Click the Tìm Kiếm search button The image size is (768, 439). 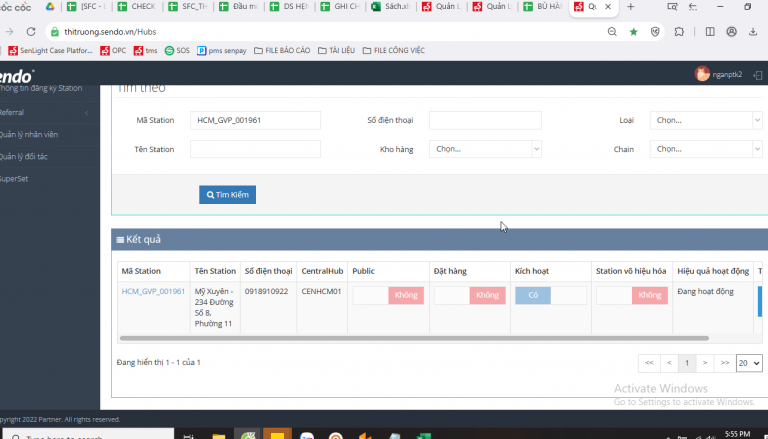click(227, 195)
